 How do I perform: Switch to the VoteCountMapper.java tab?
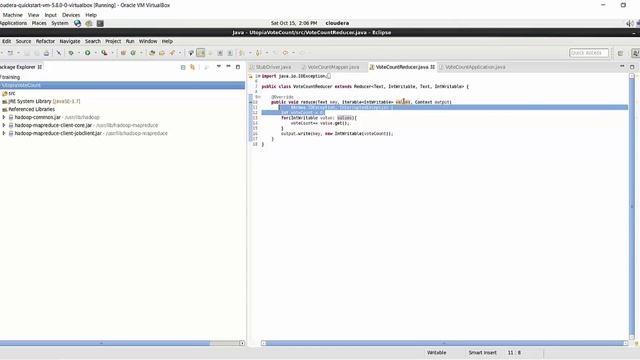point(333,67)
